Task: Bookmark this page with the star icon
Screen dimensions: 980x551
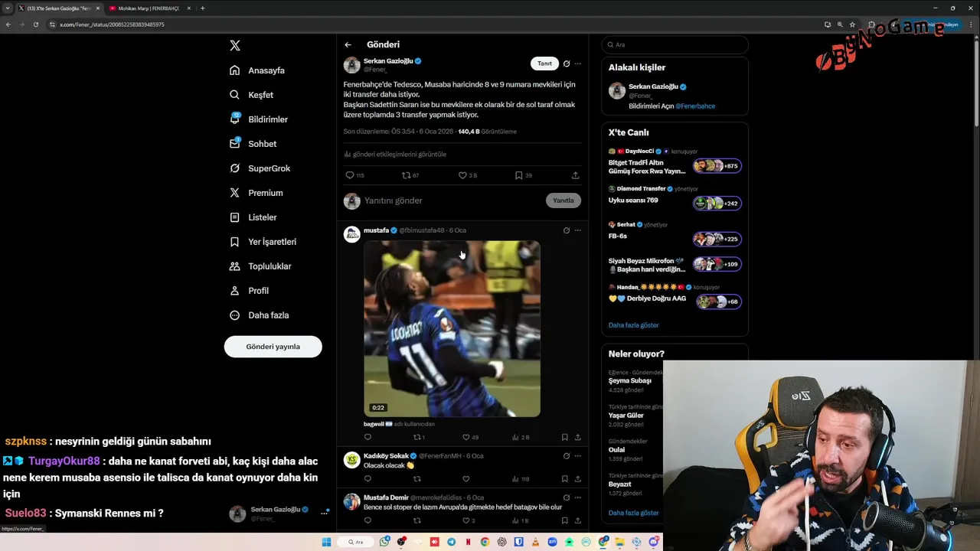Action: tap(852, 24)
